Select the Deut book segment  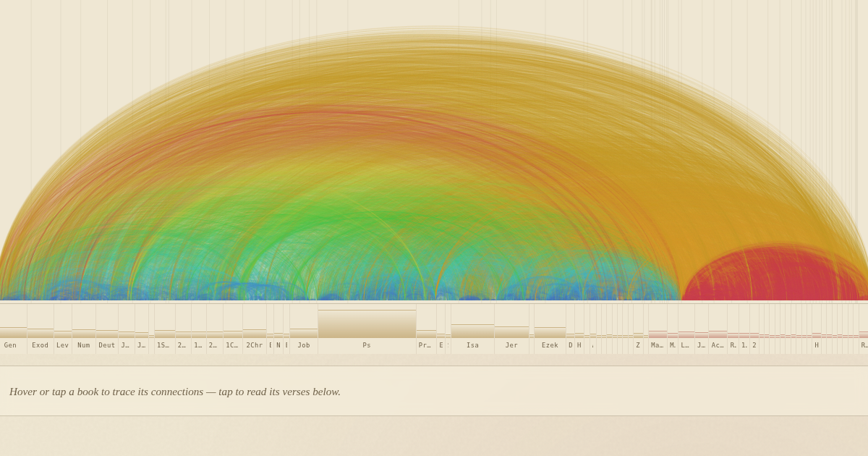pos(107,329)
